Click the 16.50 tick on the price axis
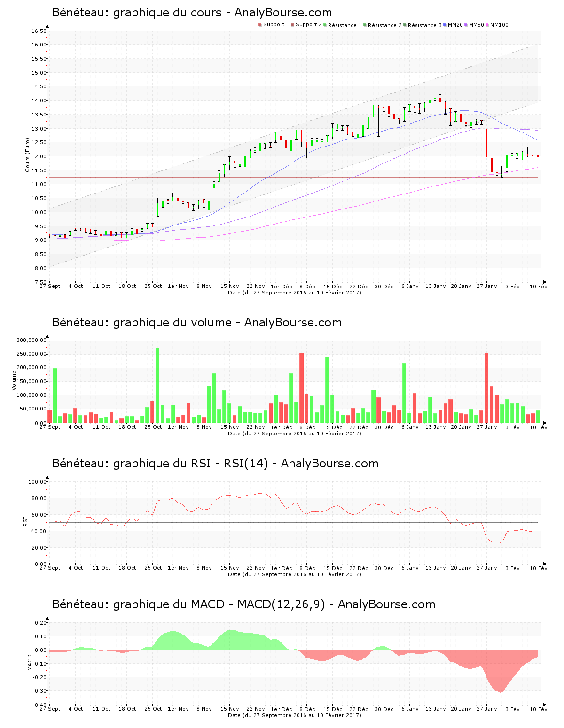 tap(39, 31)
